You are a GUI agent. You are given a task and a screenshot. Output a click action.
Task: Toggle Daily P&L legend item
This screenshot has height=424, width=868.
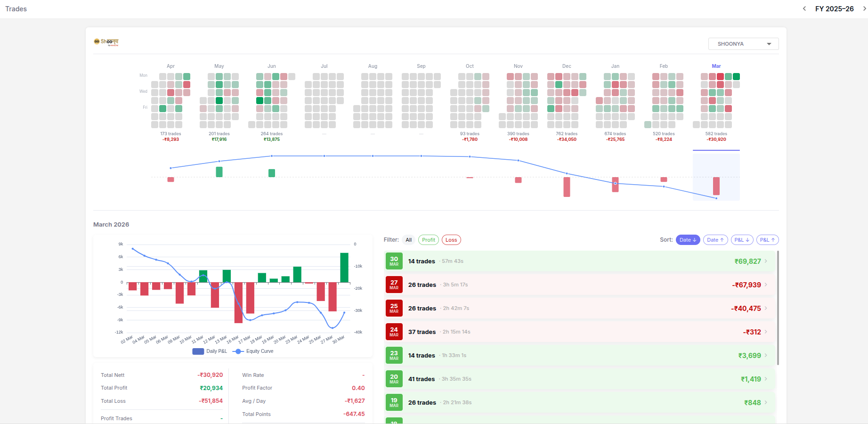click(x=210, y=351)
